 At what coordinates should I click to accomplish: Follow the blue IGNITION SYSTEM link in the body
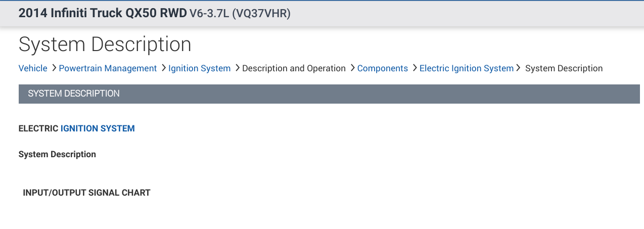tap(98, 128)
